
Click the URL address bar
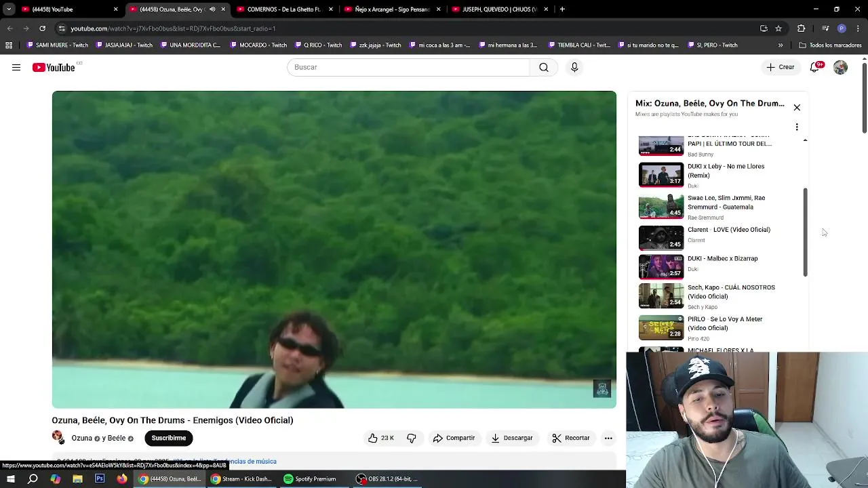407,28
